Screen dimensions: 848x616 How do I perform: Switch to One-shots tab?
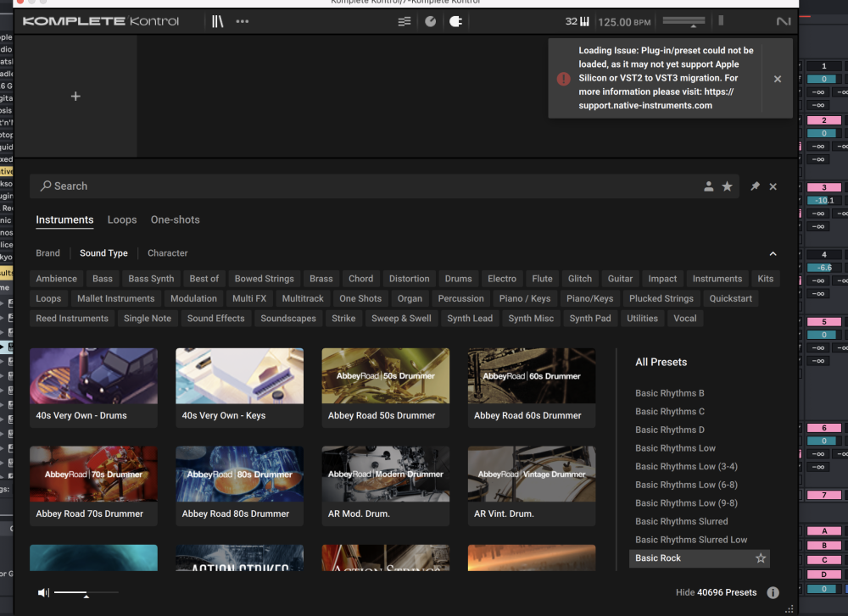tap(176, 220)
